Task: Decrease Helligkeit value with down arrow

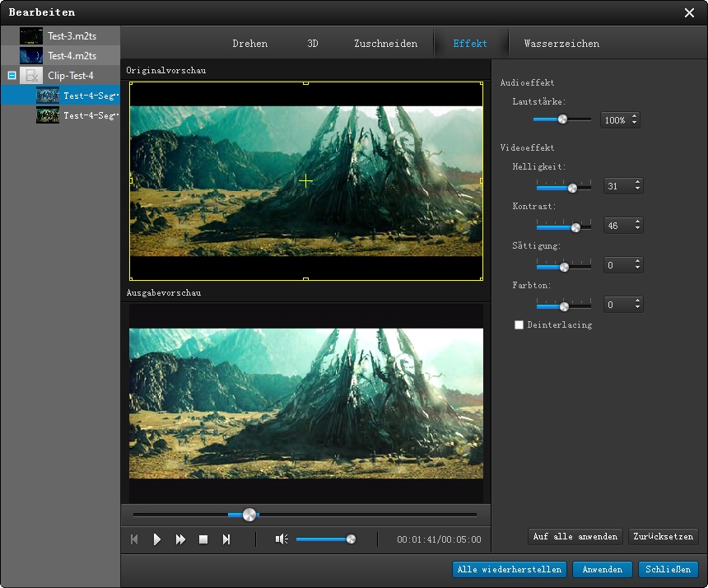Action: pyautogui.click(x=637, y=189)
